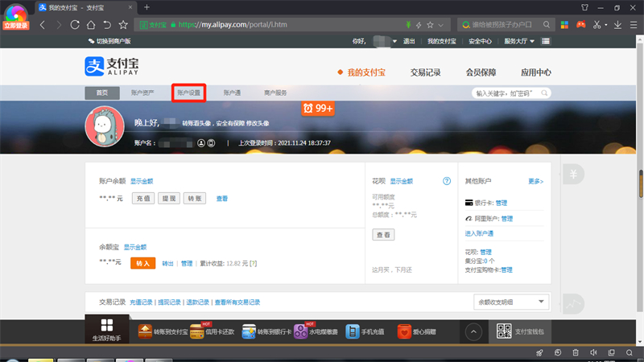Click the Alipay logo
This screenshot has height=362, width=644.
pos(112,66)
